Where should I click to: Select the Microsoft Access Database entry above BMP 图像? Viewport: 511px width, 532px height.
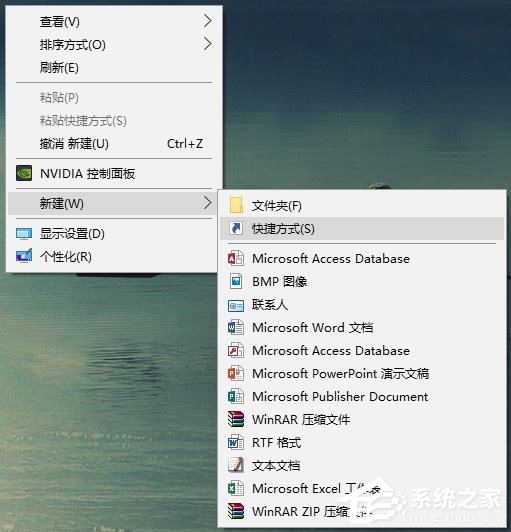coord(362,259)
